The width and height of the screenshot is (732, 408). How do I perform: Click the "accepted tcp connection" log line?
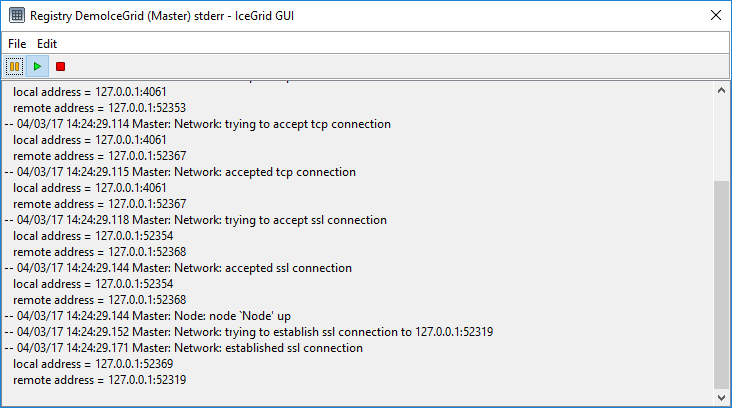pyautogui.click(x=186, y=172)
